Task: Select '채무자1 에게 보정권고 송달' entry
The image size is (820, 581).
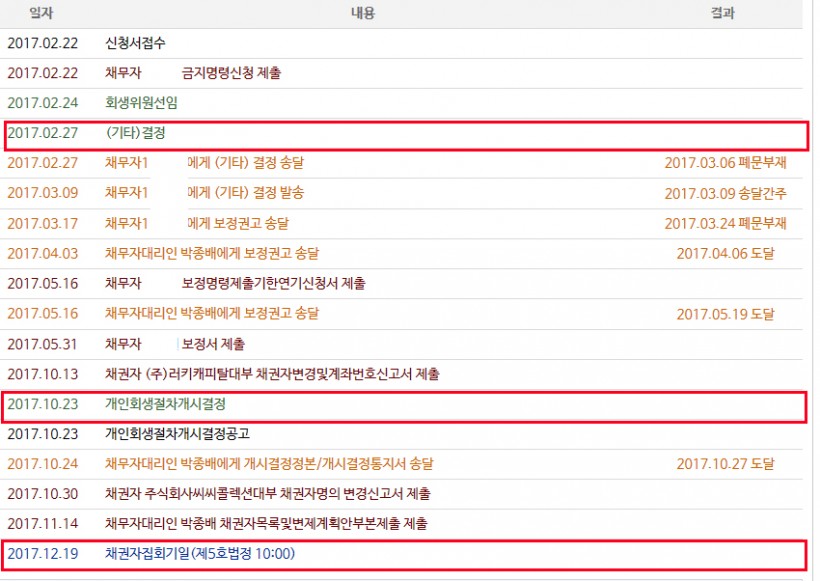Action: point(197,223)
